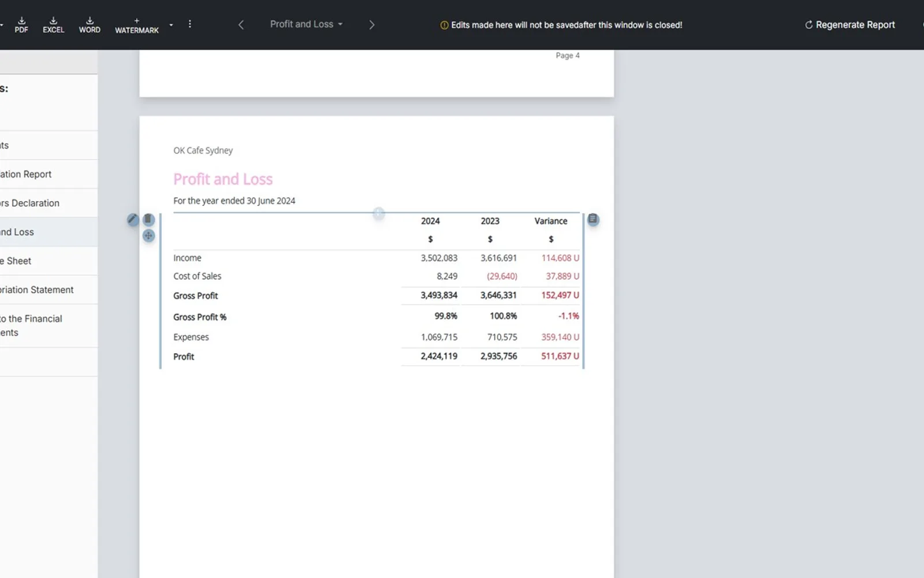Open Notes to the Financial Statements item

pos(49,325)
